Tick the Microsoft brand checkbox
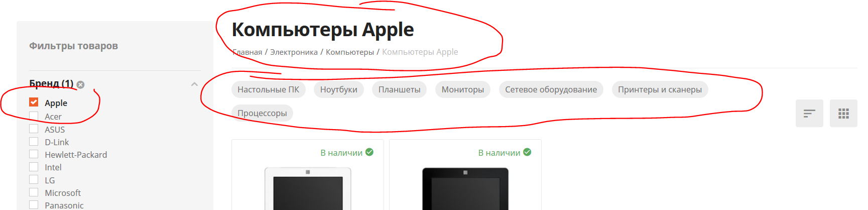 click(x=34, y=192)
